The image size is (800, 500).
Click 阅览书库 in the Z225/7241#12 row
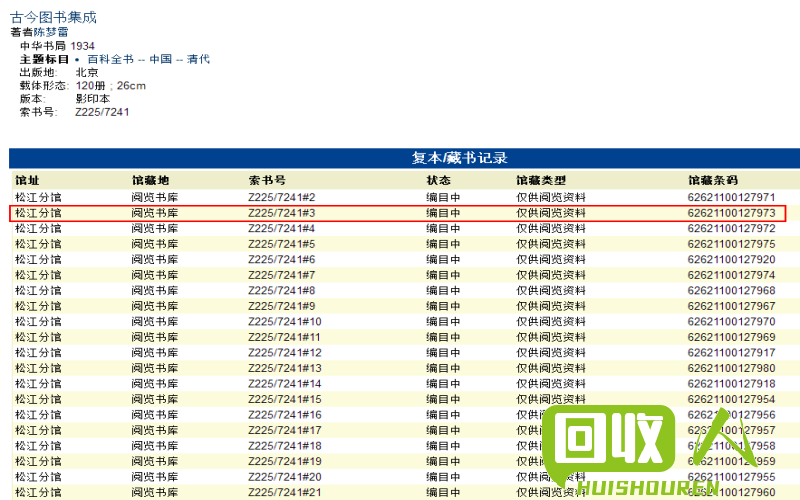coord(155,353)
